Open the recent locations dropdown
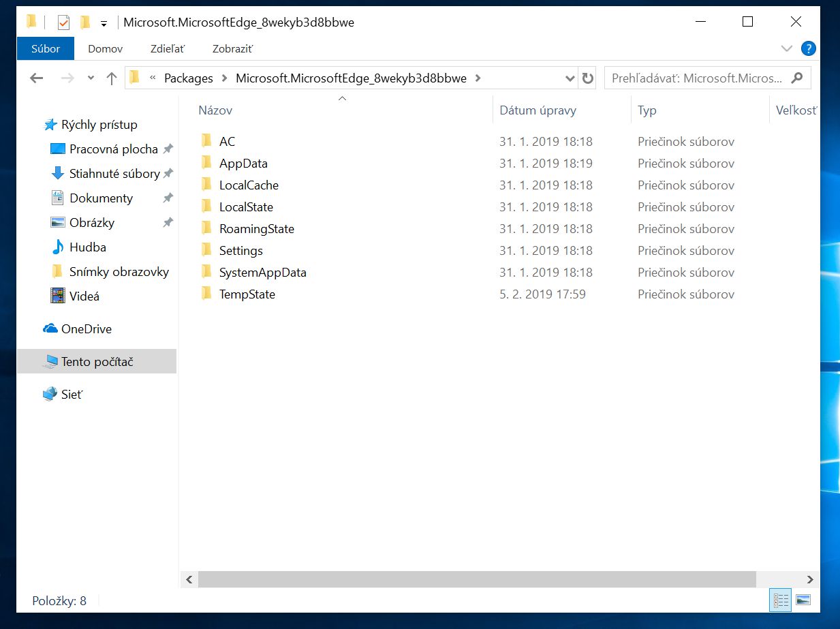This screenshot has height=629, width=840. pos(91,78)
